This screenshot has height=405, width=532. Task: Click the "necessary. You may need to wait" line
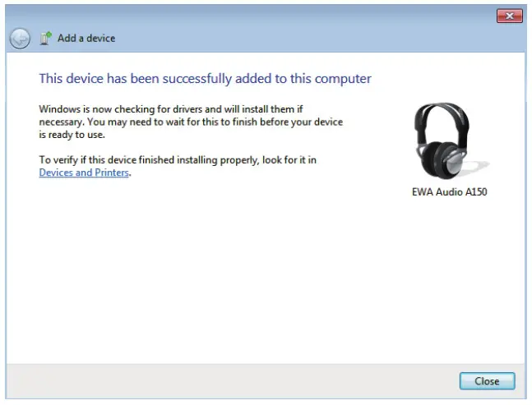click(x=191, y=122)
